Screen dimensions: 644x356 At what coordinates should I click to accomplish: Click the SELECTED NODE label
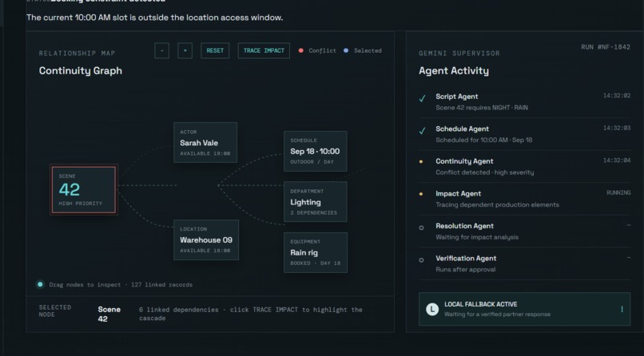(55, 311)
